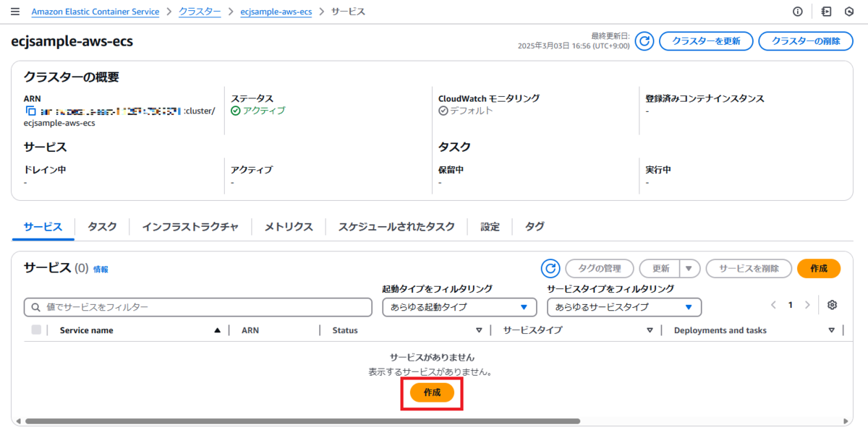This screenshot has height=430, width=868.
Task: Open table preferences gear icon
Action: point(833,306)
